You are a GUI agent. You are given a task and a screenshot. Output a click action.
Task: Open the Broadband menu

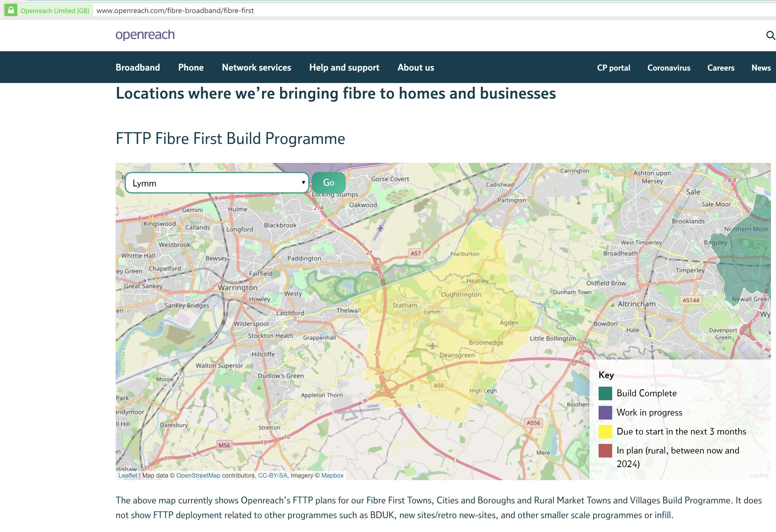[137, 67]
